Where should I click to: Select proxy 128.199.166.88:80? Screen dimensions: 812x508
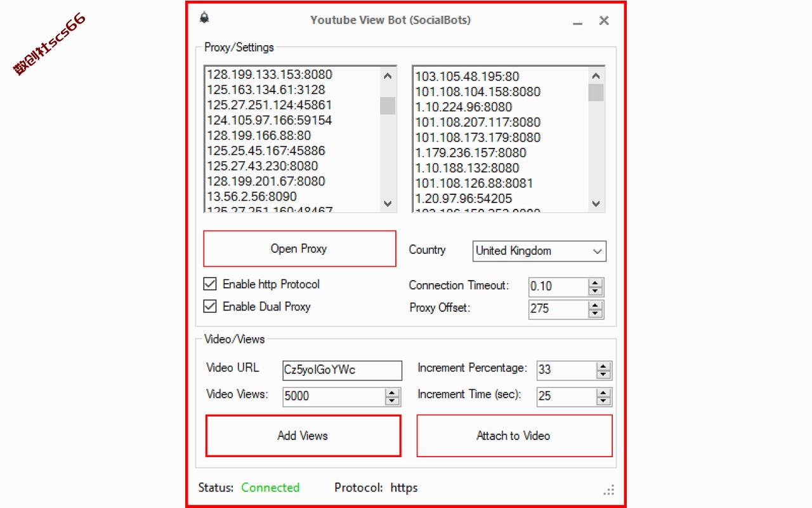pyautogui.click(x=259, y=135)
